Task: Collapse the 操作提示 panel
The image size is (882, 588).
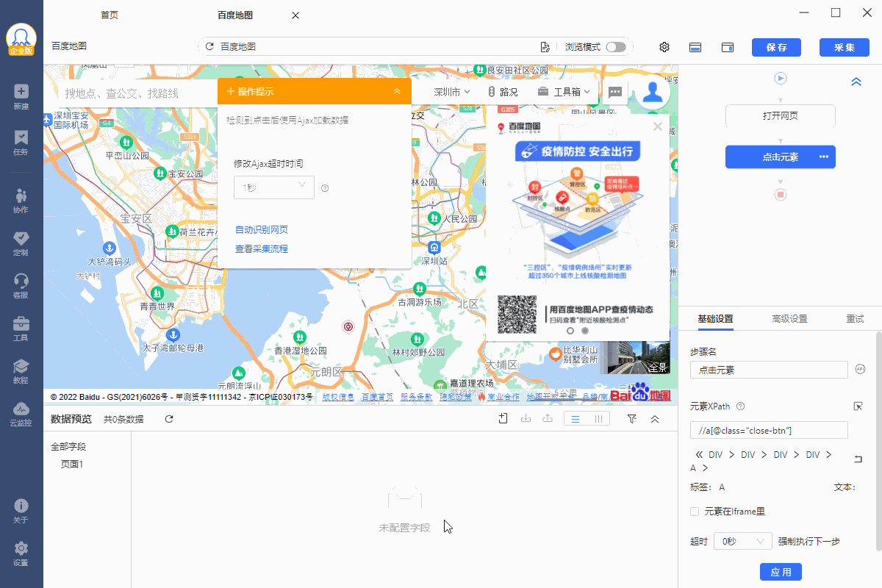Action: point(397,91)
